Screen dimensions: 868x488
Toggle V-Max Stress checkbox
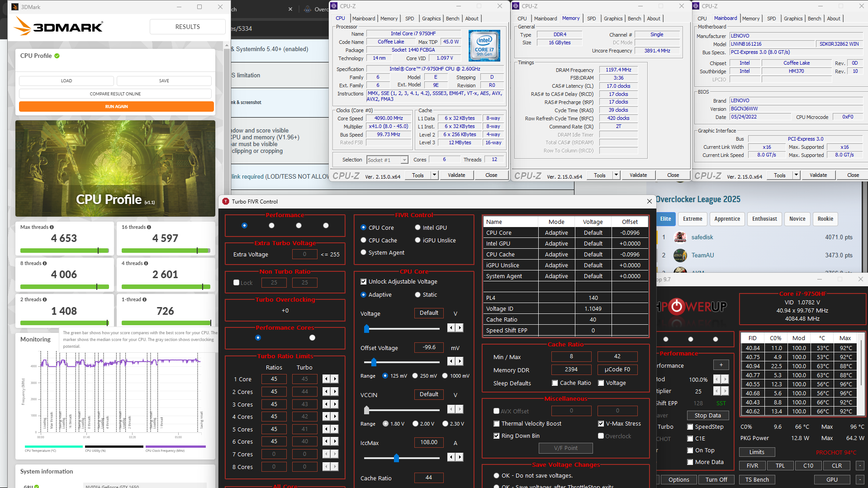pyautogui.click(x=601, y=424)
